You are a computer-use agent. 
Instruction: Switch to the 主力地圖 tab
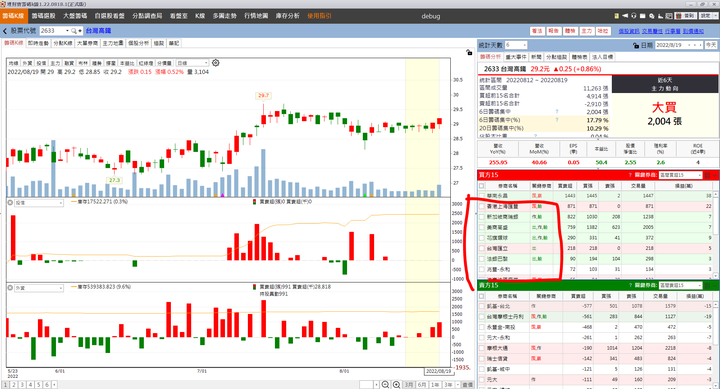(x=112, y=43)
